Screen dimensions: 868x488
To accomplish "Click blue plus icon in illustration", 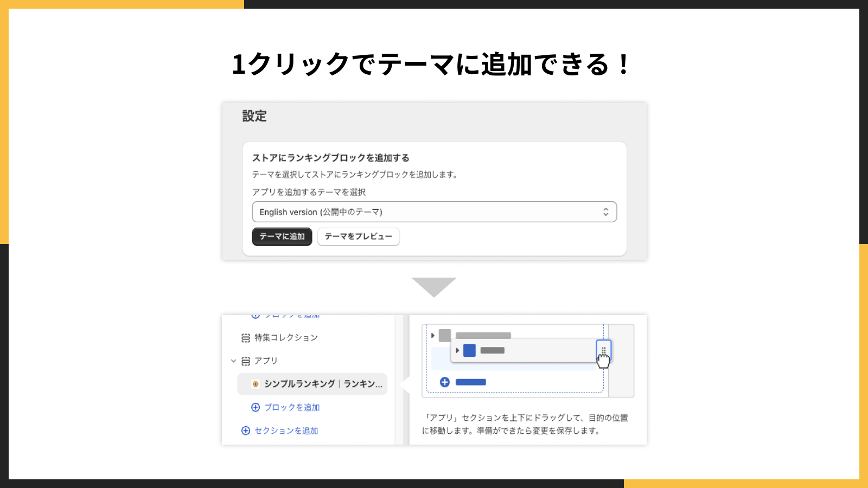I will 445,382.
